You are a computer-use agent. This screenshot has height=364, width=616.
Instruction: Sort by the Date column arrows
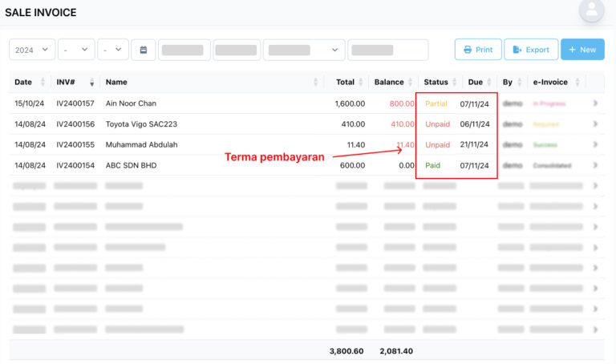(43, 83)
